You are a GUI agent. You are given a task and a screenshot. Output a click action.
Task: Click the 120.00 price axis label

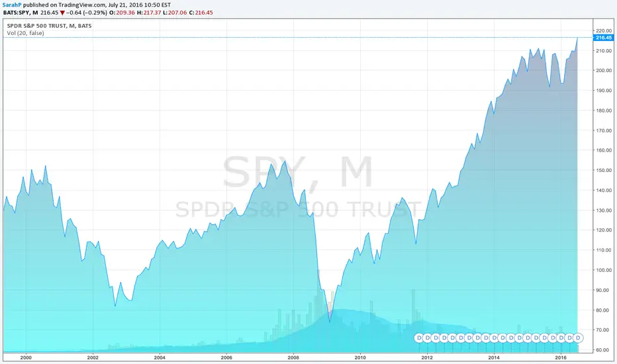pos(604,230)
